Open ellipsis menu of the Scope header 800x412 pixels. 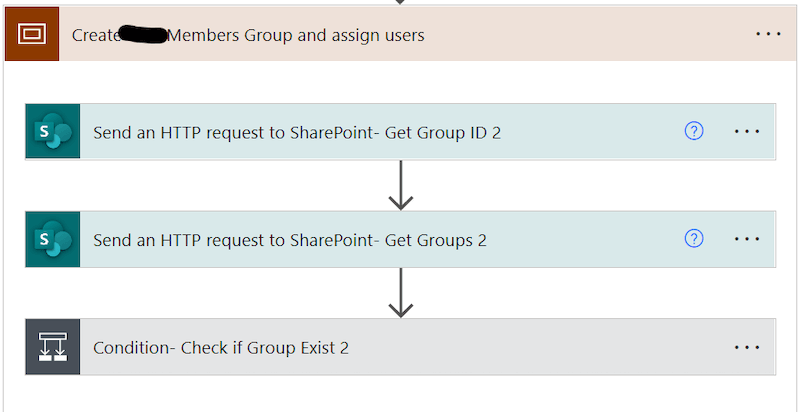768,34
